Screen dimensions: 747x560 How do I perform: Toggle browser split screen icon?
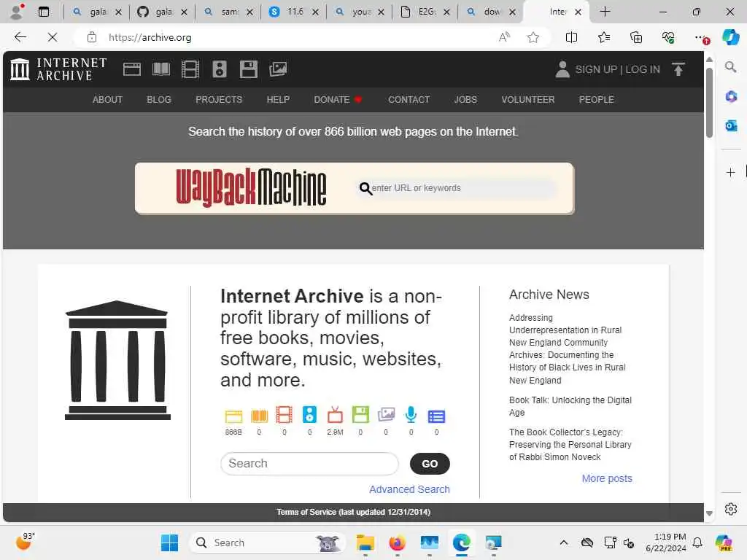coord(571,37)
